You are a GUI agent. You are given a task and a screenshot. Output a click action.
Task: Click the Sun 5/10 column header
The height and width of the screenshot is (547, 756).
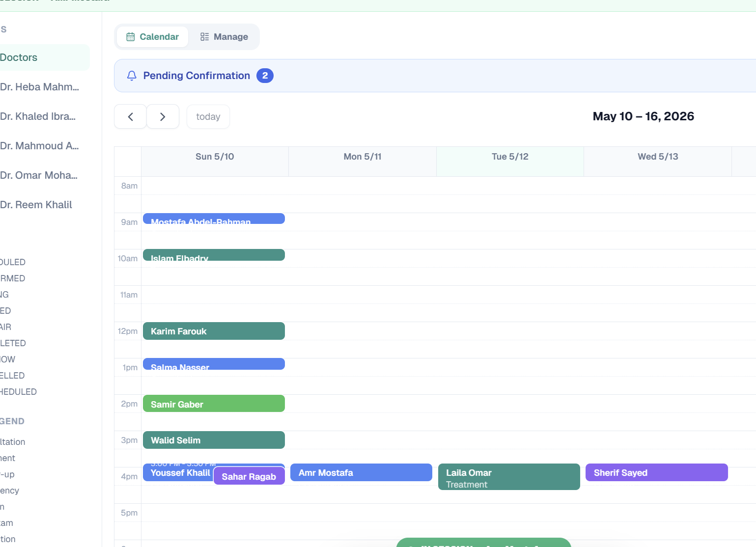pyautogui.click(x=215, y=162)
